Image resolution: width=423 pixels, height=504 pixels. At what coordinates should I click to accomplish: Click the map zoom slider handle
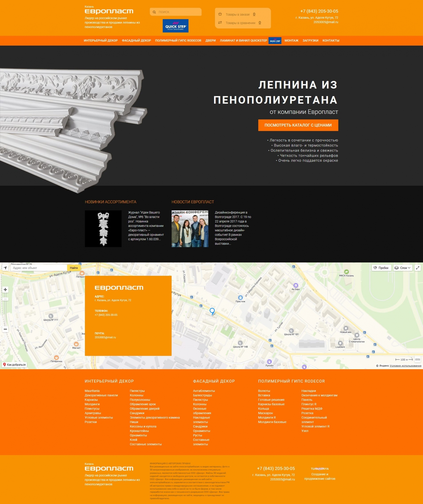click(5, 299)
